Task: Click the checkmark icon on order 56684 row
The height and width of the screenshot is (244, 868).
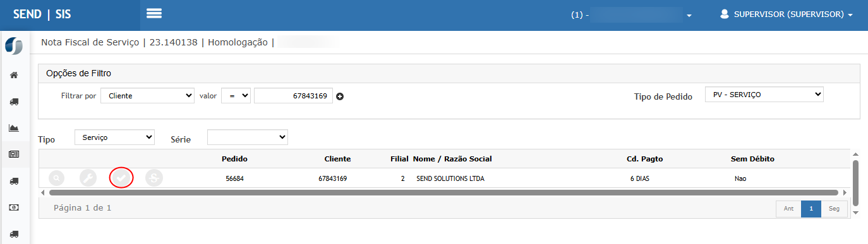Action: pos(121,178)
